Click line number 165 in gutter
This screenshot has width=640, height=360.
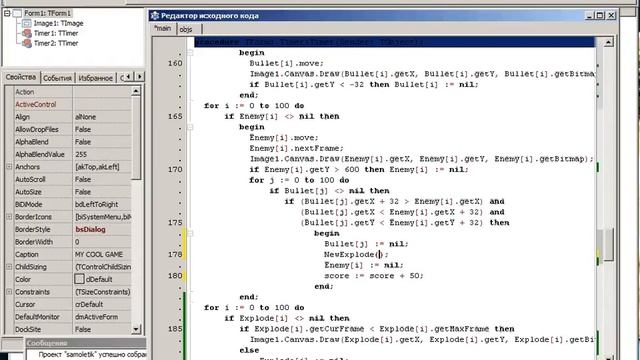[x=175, y=116]
